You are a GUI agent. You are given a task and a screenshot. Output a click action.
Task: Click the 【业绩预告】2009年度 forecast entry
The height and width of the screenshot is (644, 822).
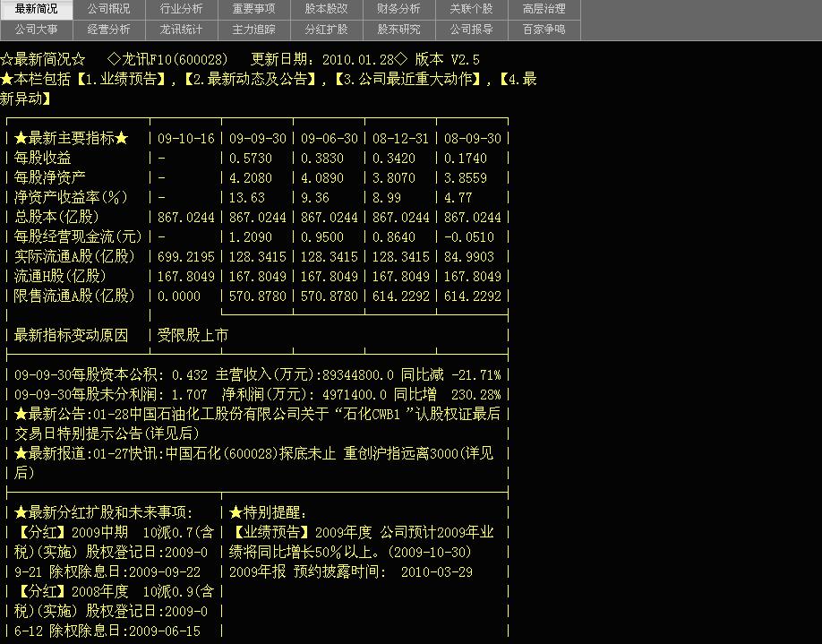point(361,542)
